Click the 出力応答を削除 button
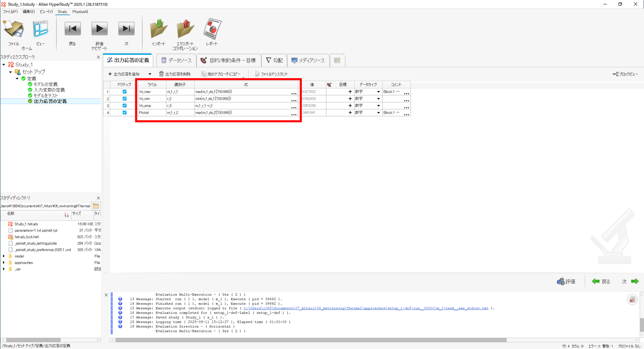Viewport: 644px width, 349px height. click(175, 74)
